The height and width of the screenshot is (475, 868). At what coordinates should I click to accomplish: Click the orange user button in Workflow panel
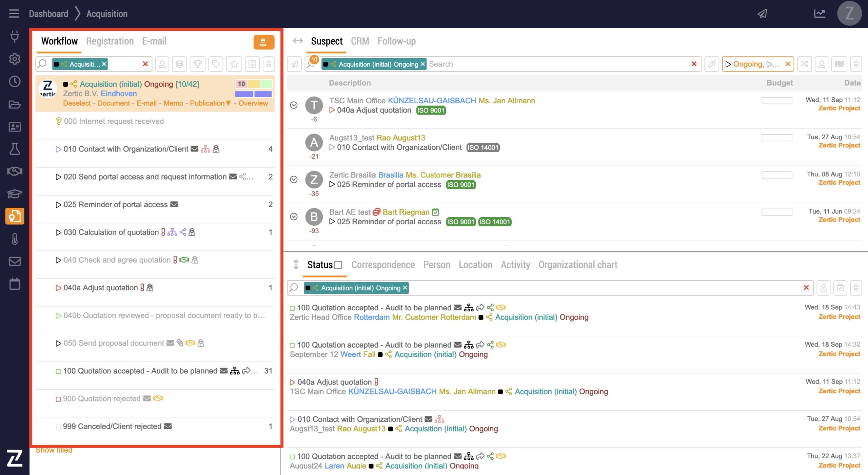point(263,42)
